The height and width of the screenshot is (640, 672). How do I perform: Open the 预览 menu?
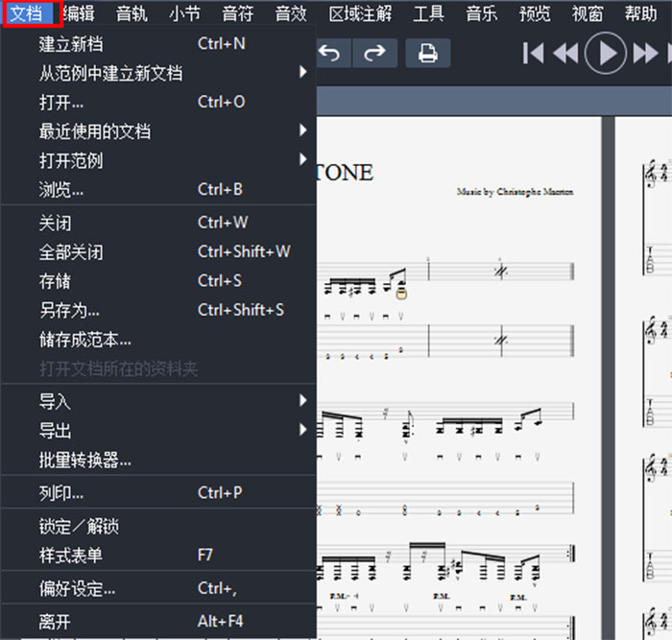click(x=535, y=13)
